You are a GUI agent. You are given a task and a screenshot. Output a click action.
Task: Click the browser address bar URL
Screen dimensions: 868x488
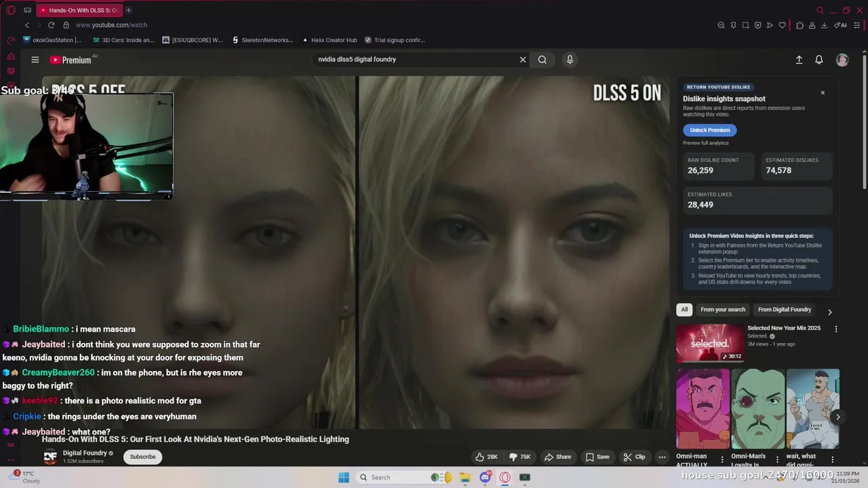pyautogui.click(x=111, y=25)
